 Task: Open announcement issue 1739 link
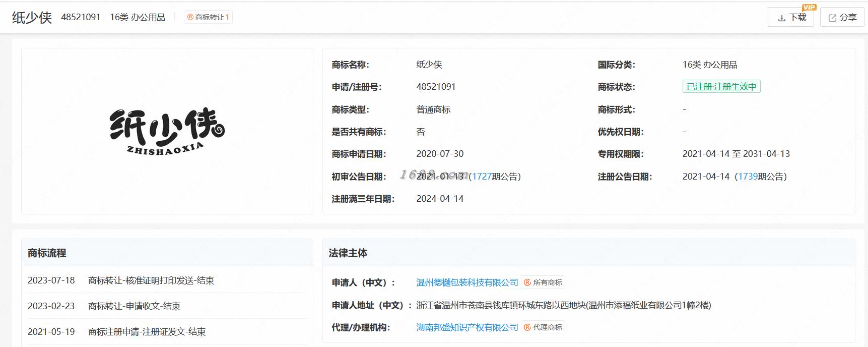[x=748, y=177]
